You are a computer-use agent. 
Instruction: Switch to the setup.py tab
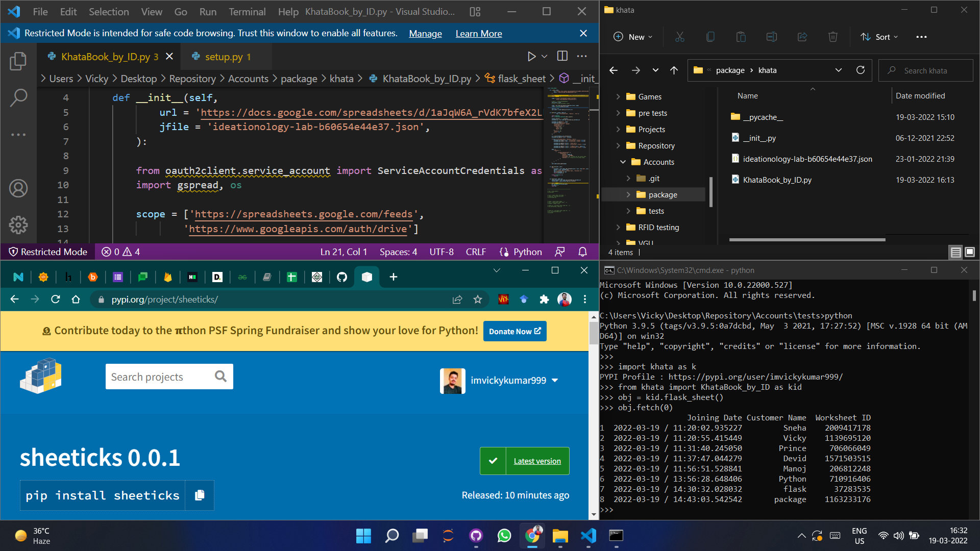coord(224,57)
